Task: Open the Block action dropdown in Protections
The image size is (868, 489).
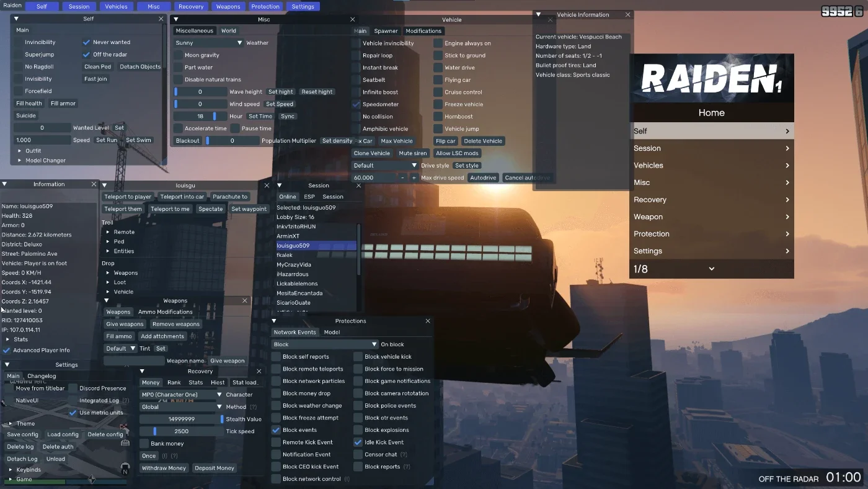Action: [x=325, y=344]
